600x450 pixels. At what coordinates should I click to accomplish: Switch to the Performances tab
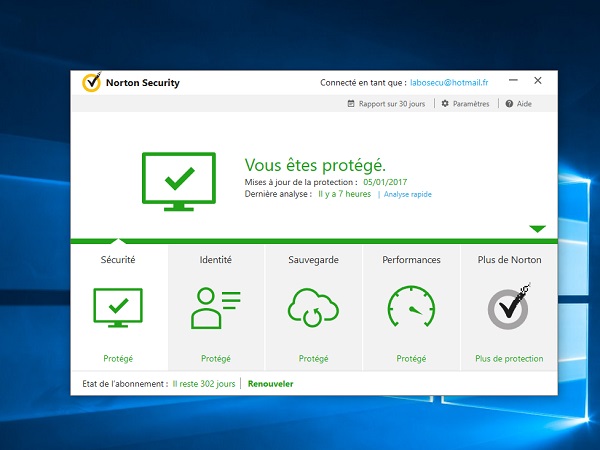[x=411, y=260]
